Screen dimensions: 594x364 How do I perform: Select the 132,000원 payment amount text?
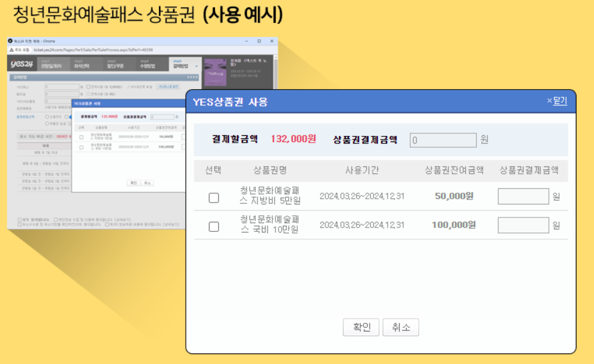pyautogui.click(x=293, y=139)
